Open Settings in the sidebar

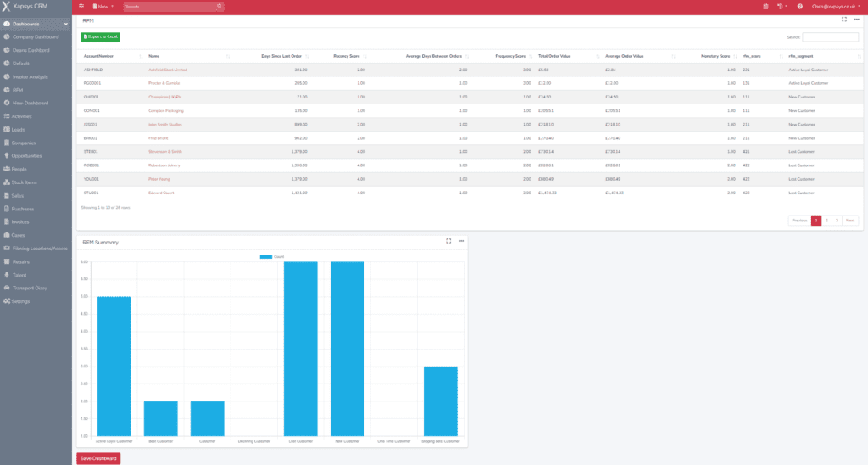(x=20, y=301)
